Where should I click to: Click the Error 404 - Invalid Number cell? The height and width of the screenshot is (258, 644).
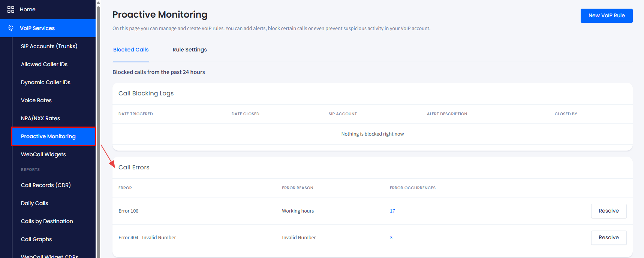pyautogui.click(x=147, y=238)
